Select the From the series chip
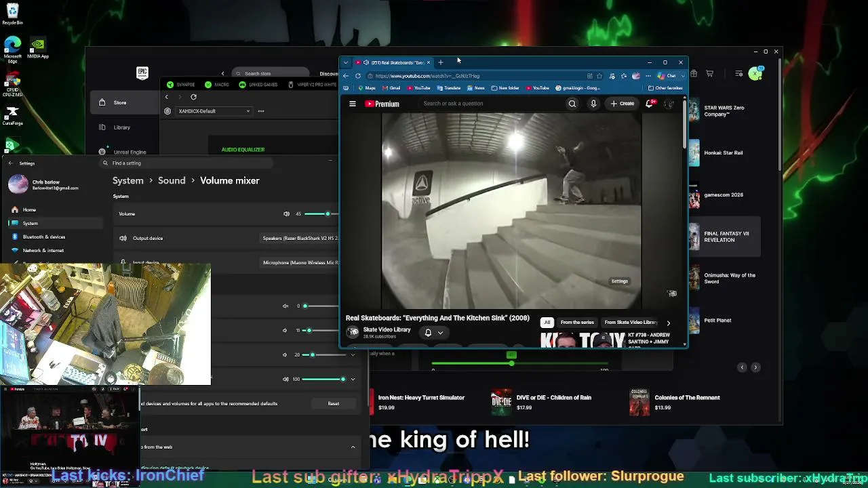 (x=577, y=323)
